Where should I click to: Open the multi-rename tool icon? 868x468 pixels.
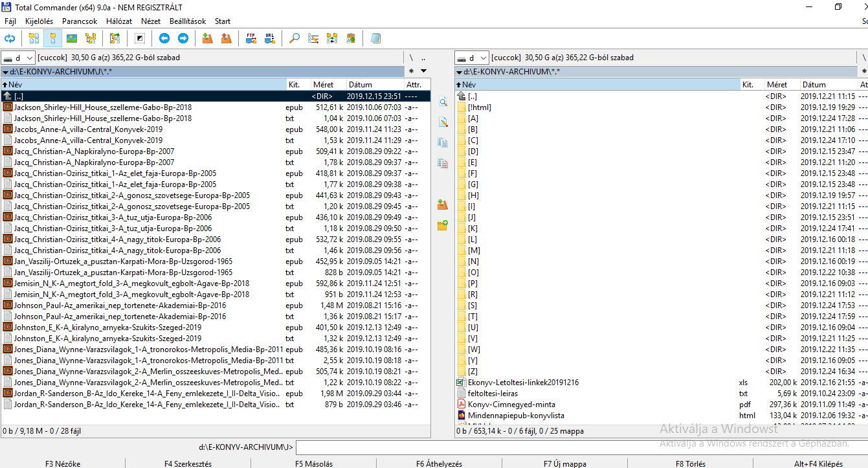click(313, 38)
